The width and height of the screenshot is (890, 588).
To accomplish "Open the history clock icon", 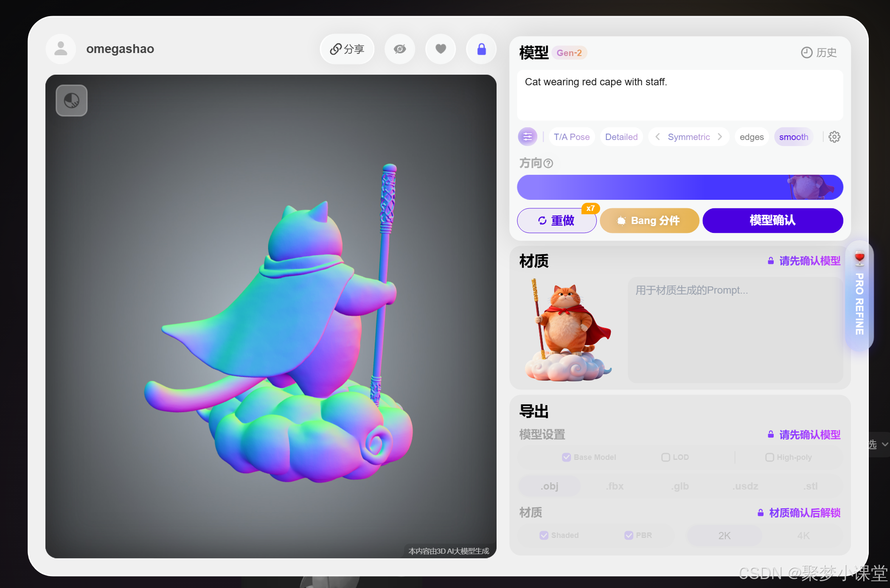I will (x=806, y=53).
